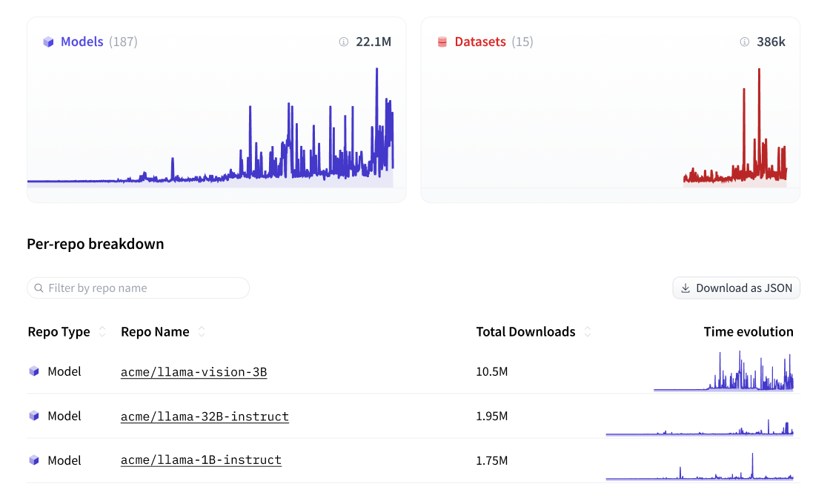Click the cube icon beside acme/llama-1B-instruct
This screenshot has width=830, height=504.
tap(33, 460)
